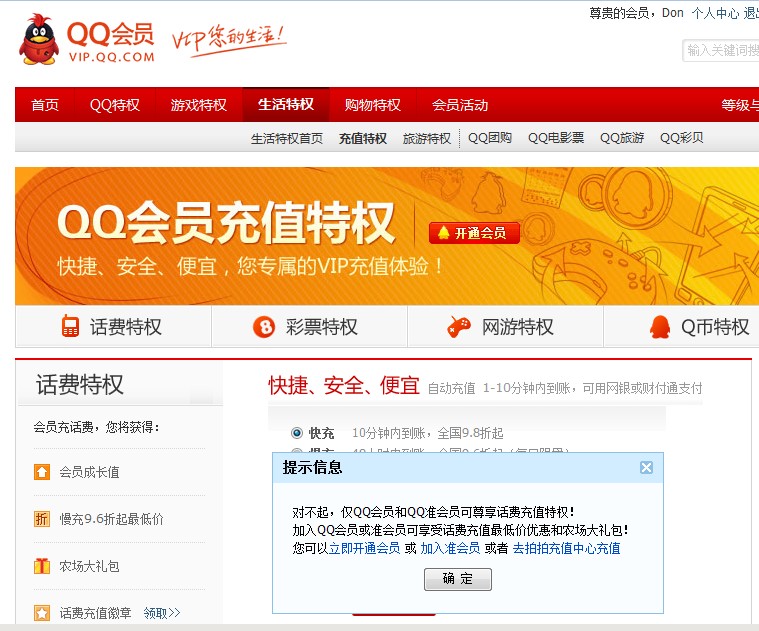Open the QQ团购 link
This screenshot has height=631, width=759.
(x=490, y=138)
